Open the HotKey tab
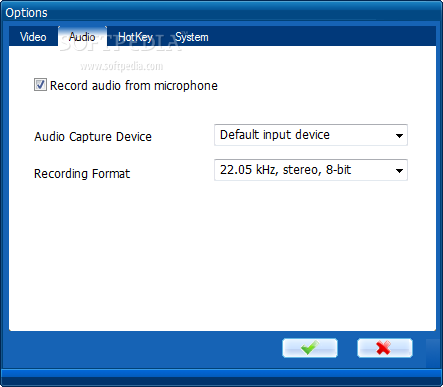Viewport: 443px width, 387px height. coord(135,37)
